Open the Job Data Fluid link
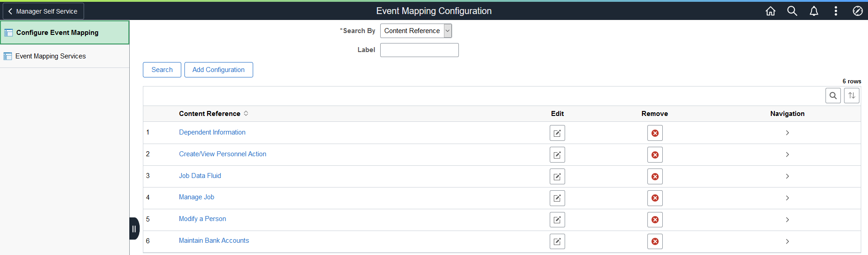This screenshot has width=868, height=255. 200,176
